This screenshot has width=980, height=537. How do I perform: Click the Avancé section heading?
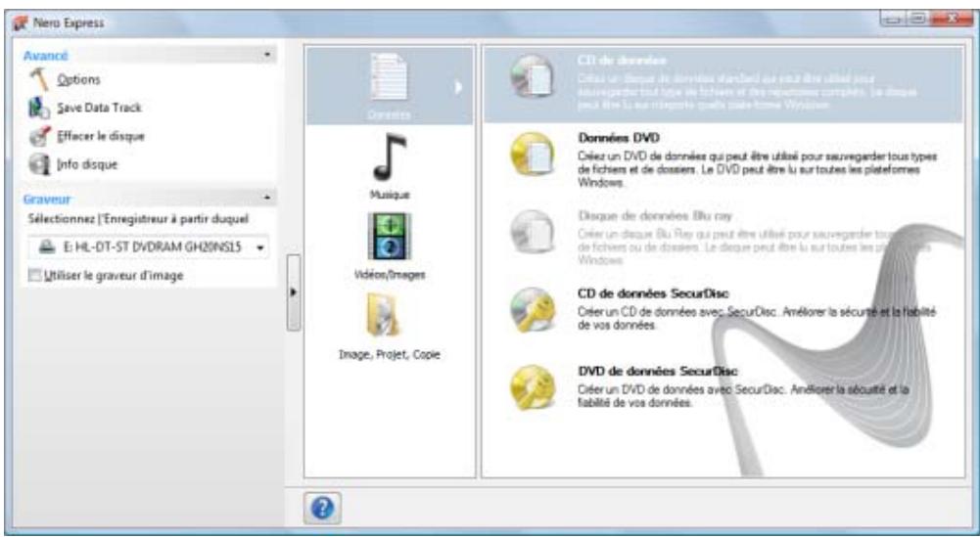[45, 56]
